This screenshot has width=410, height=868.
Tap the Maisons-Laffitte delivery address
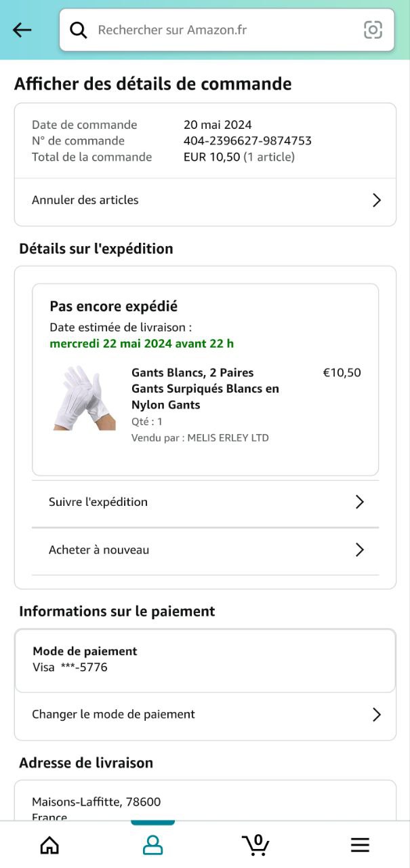click(96, 802)
